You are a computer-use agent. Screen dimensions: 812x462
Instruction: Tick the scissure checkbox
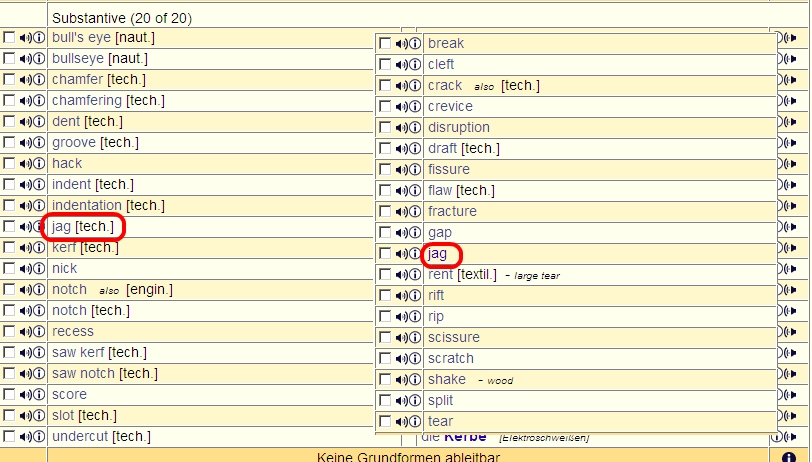385,337
